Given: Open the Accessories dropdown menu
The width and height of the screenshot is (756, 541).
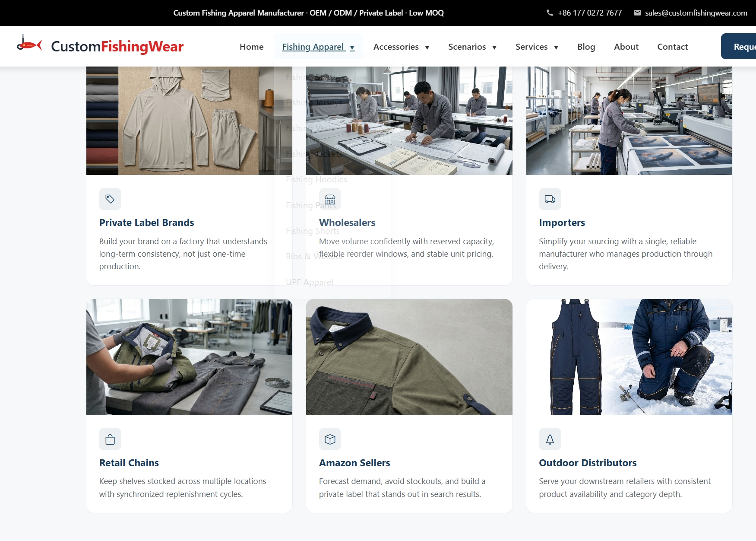Looking at the screenshot, I should pyautogui.click(x=401, y=47).
